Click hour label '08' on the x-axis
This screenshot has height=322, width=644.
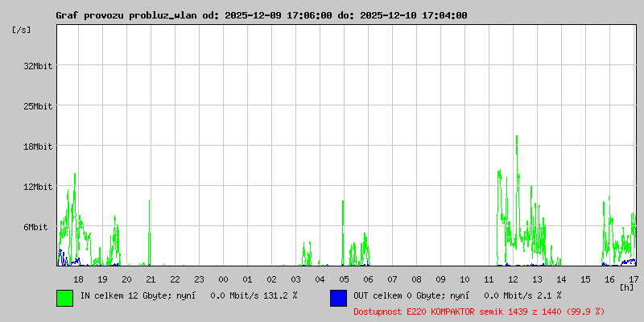pyautogui.click(x=416, y=279)
